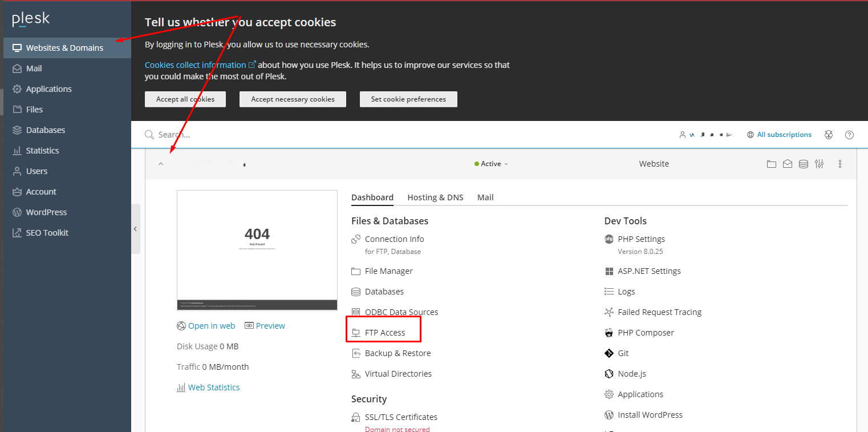Screen dimensions: 868x432
Task: Click the 'Version 8.0.25' PHP text
Action: click(640, 252)
